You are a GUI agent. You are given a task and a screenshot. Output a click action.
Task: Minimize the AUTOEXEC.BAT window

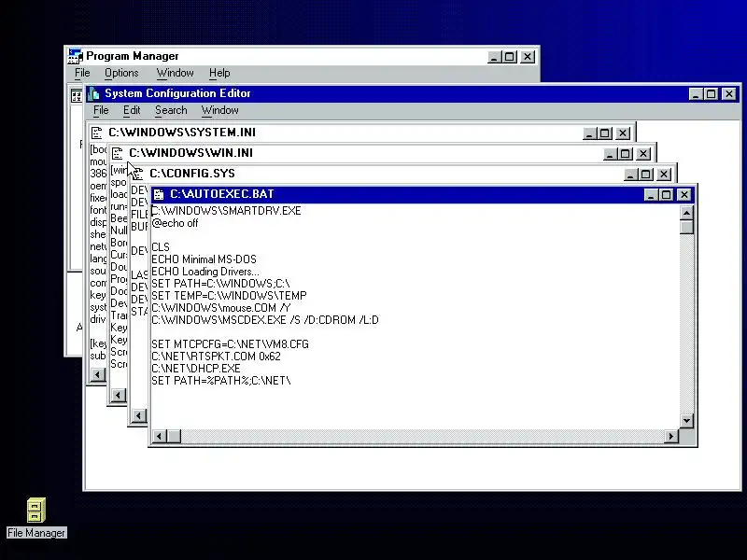(651, 195)
